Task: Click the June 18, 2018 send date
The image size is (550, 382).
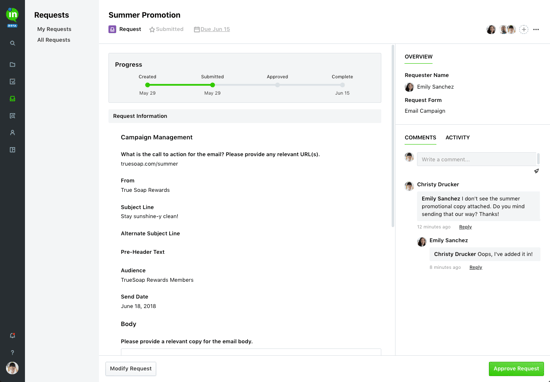Action: click(x=138, y=306)
